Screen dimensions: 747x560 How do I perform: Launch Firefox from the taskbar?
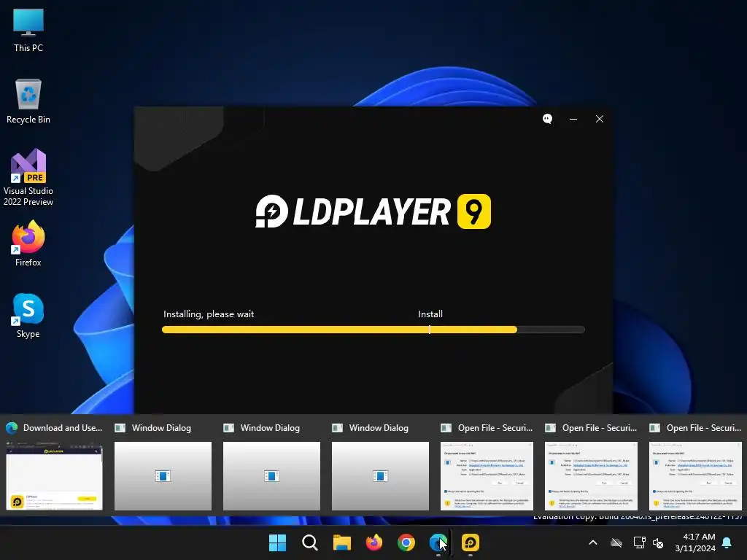click(374, 542)
